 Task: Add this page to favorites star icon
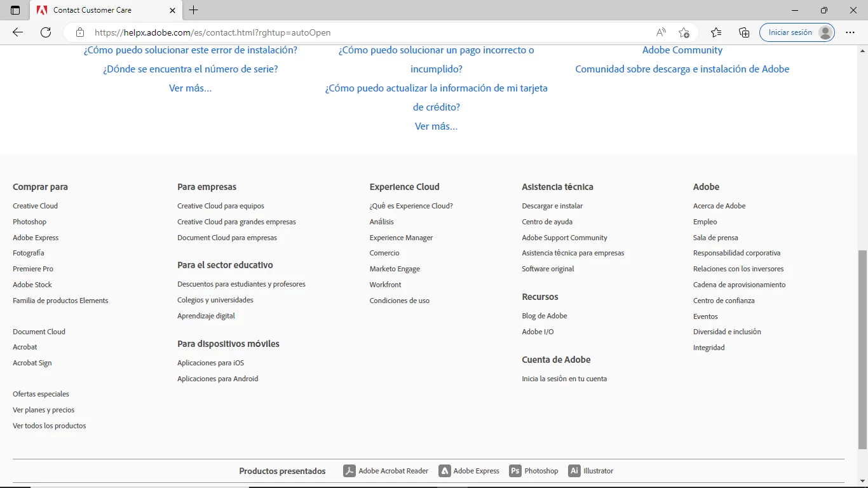[x=684, y=32]
